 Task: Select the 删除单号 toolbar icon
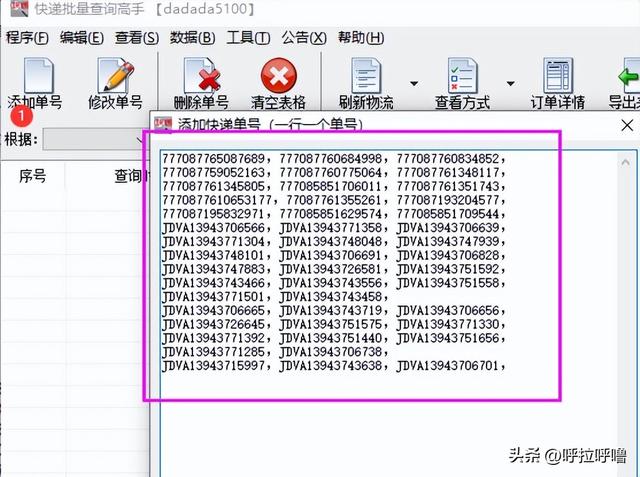coord(202,75)
